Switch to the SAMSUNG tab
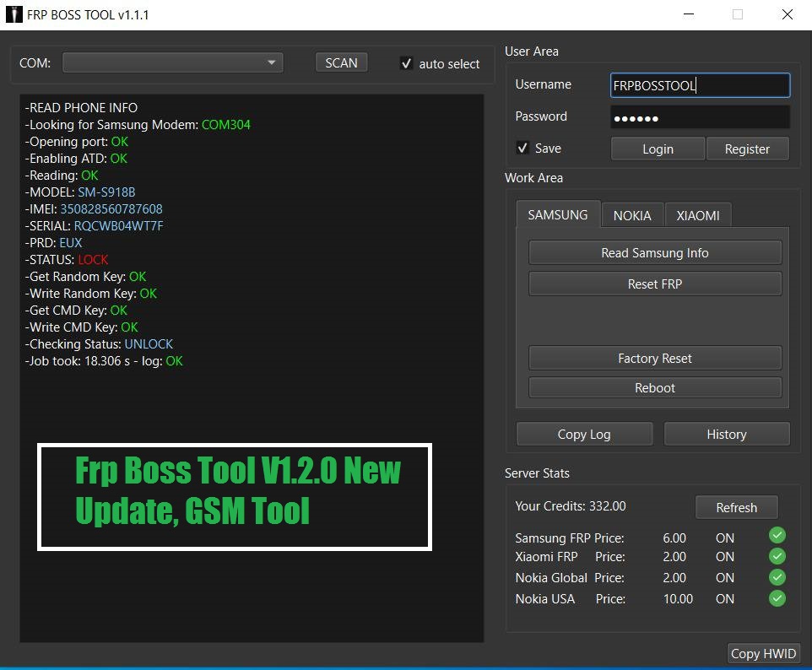This screenshot has width=812, height=670. tap(558, 215)
